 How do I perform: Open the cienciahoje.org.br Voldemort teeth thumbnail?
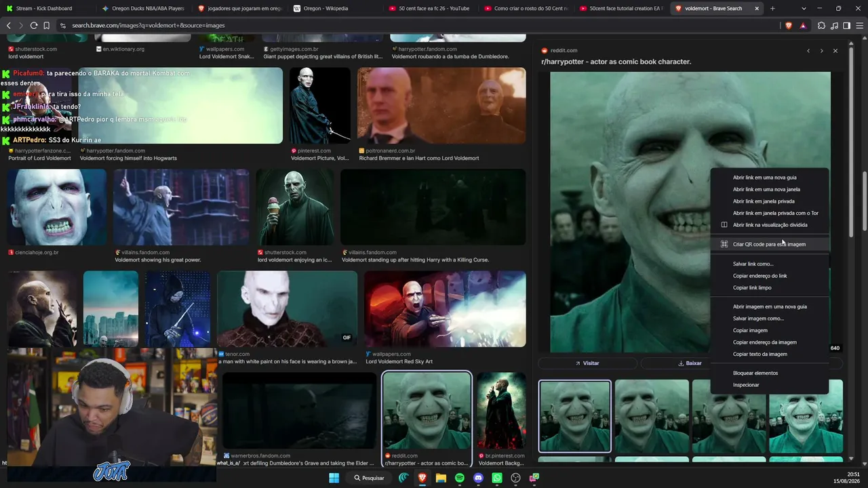(57, 207)
